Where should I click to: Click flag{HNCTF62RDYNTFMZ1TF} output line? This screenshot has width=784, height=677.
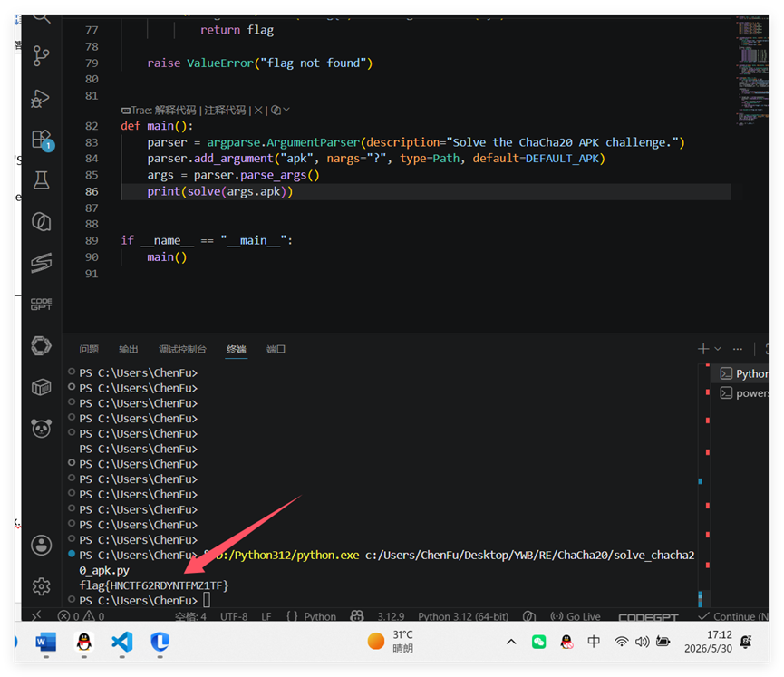pos(153,585)
